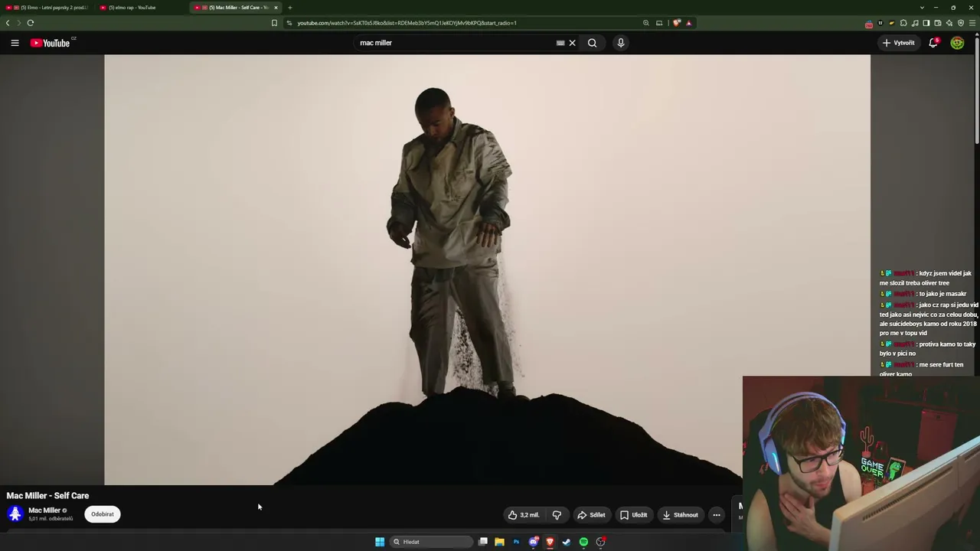Subscribe with the Odebírat button
The image size is (980, 551).
click(x=103, y=514)
